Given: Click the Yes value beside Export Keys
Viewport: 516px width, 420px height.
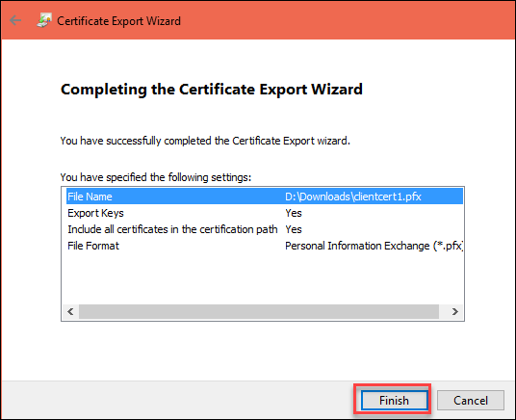Looking at the screenshot, I should 294,213.
